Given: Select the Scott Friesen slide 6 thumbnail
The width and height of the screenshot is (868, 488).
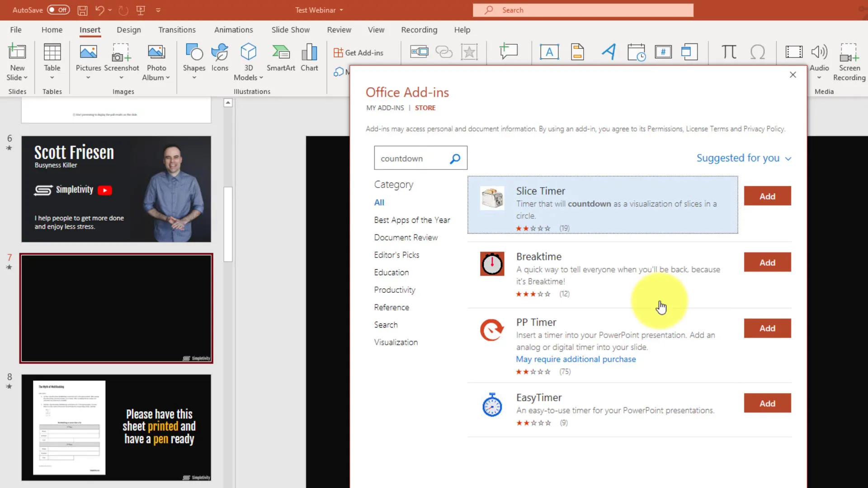Looking at the screenshot, I should coord(116,189).
